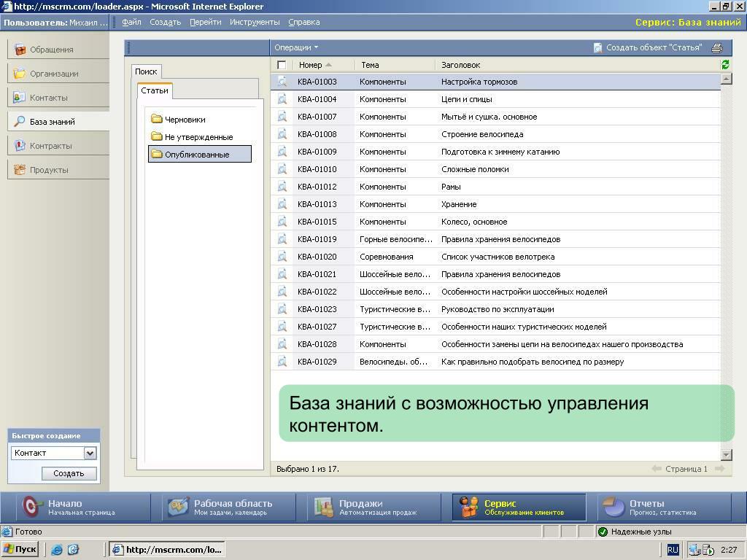Select the article titled Рамы
The height and width of the screenshot is (560, 747).
point(451,187)
